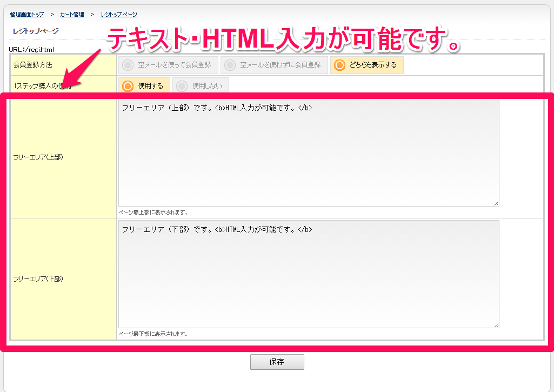This screenshot has width=554, height=392.
Task: Select the どちらも表示する radio button
Action: tap(366, 65)
